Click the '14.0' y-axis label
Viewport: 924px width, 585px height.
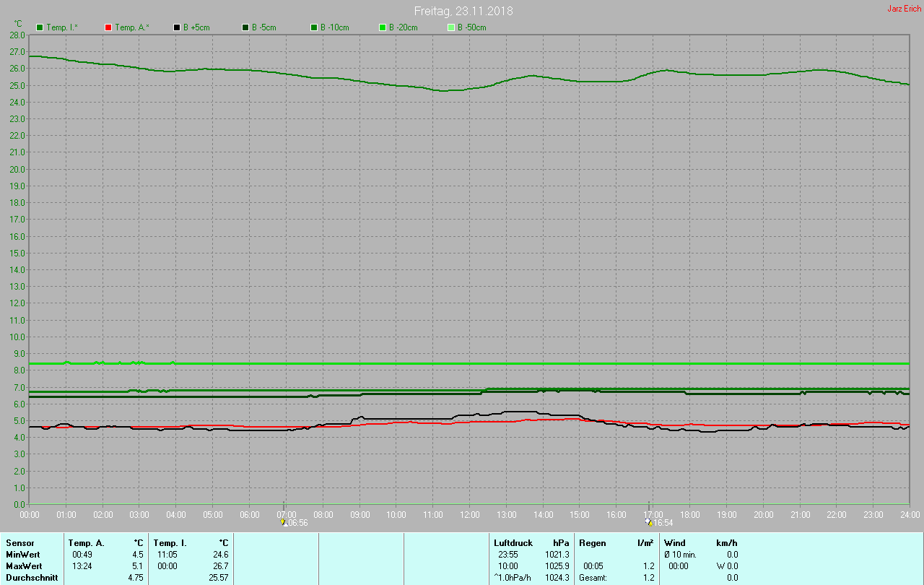(18, 269)
